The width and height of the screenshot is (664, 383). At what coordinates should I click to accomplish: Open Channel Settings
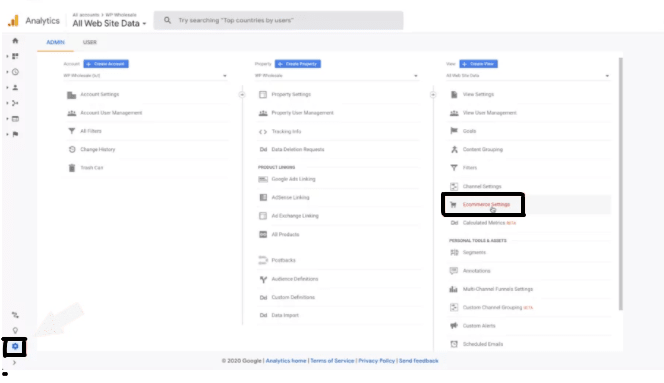482,186
